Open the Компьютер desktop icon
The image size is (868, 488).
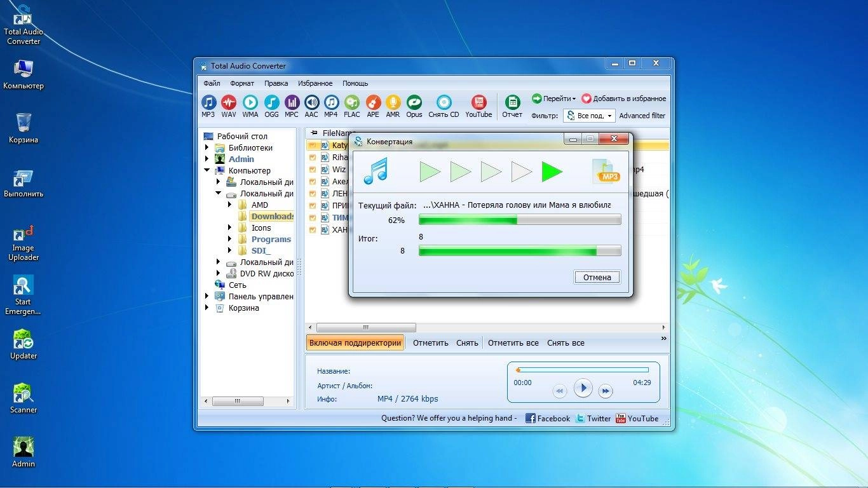pyautogui.click(x=24, y=75)
